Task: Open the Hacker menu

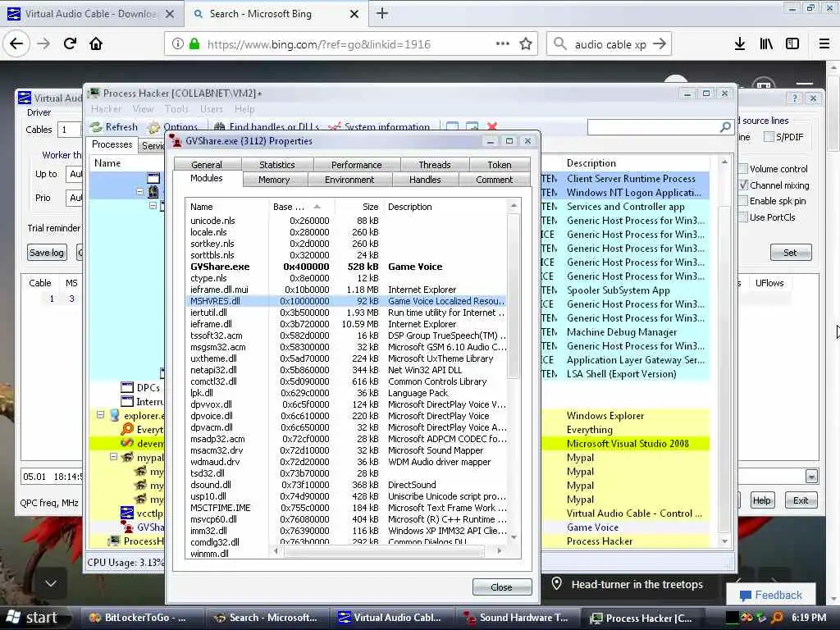Action: (x=106, y=109)
